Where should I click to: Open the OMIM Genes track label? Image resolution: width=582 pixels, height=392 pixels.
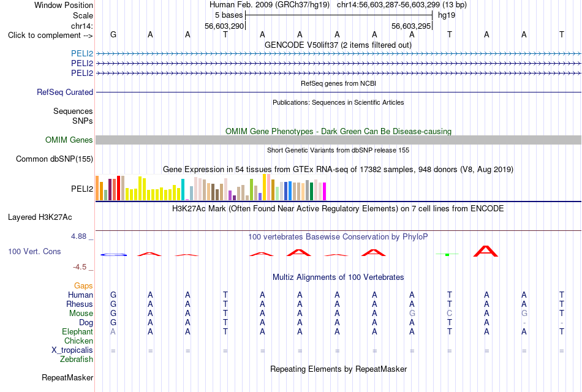[x=69, y=140]
